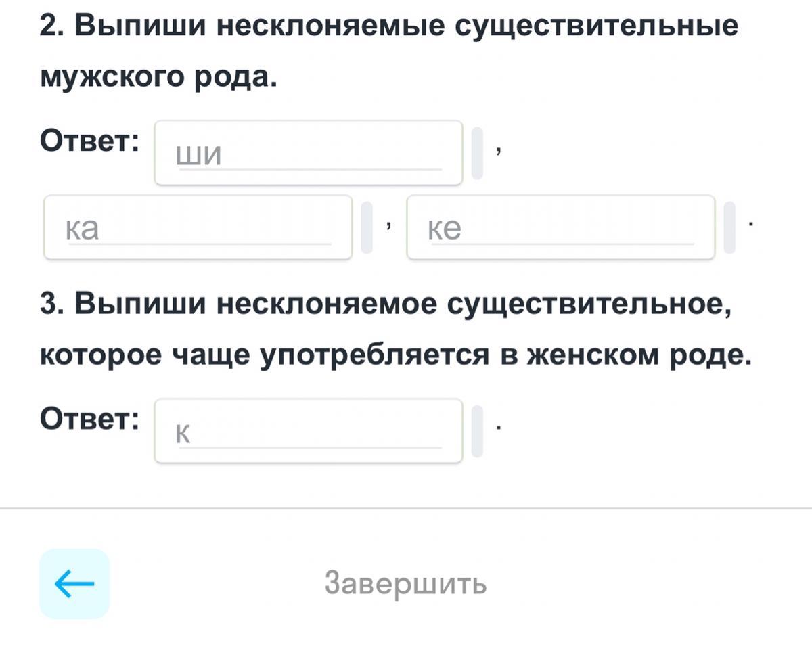The width and height of the screenshot is (812, 659).
Task: Click the comma after the "ши" field
Action: [498, 150]
